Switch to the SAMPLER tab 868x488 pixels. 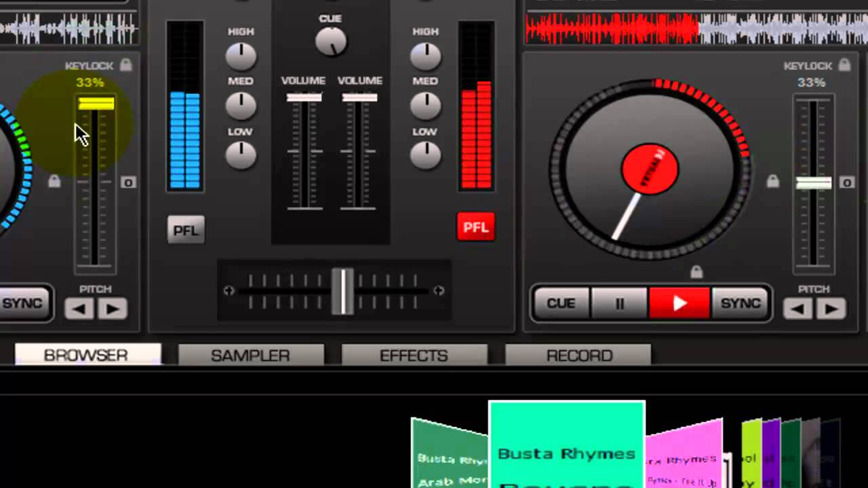(250, 355)
